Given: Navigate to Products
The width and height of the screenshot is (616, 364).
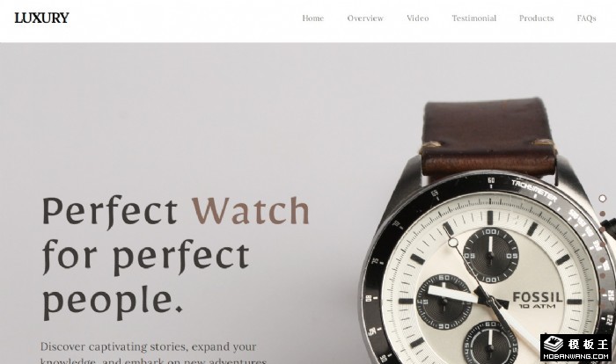Looking at the screenshot, I should point(536,18).
